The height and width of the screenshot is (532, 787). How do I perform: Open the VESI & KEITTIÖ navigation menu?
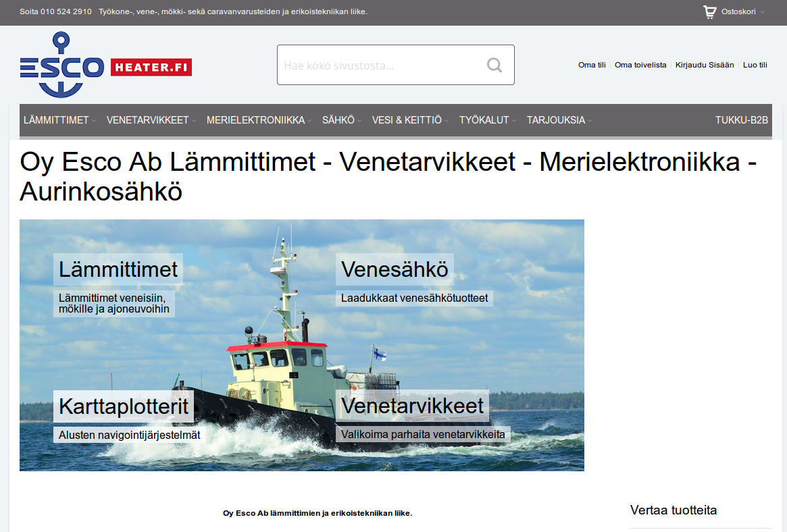407,120
